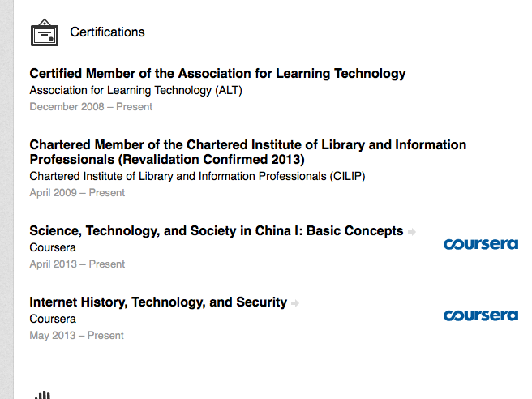The height and width of the screenshot is (399, 532).
Task: Open Certified Member of Association for Learning Technology
Action: click(x=217, y=74)
